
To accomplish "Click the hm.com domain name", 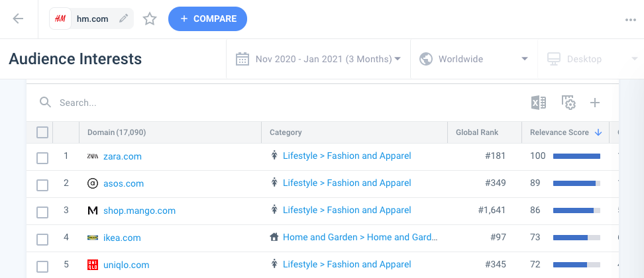I will point(92,19).
